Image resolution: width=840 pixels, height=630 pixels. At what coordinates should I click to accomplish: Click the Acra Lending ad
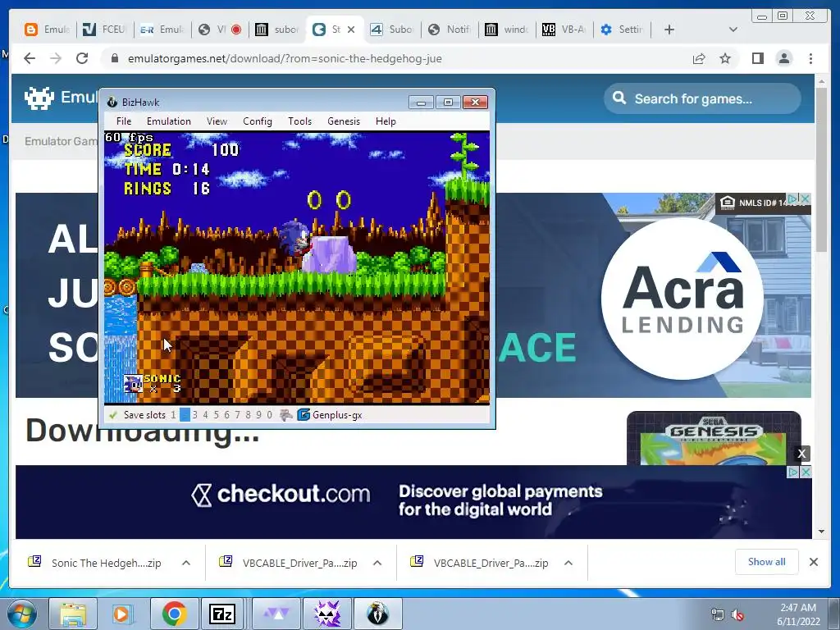pyautogui.click(x=682, y=298)
